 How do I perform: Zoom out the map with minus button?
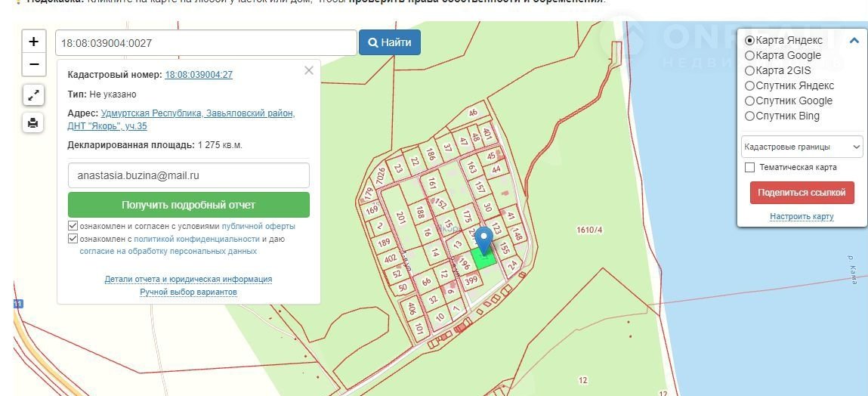pyautogui.click(x=33, y=65)
